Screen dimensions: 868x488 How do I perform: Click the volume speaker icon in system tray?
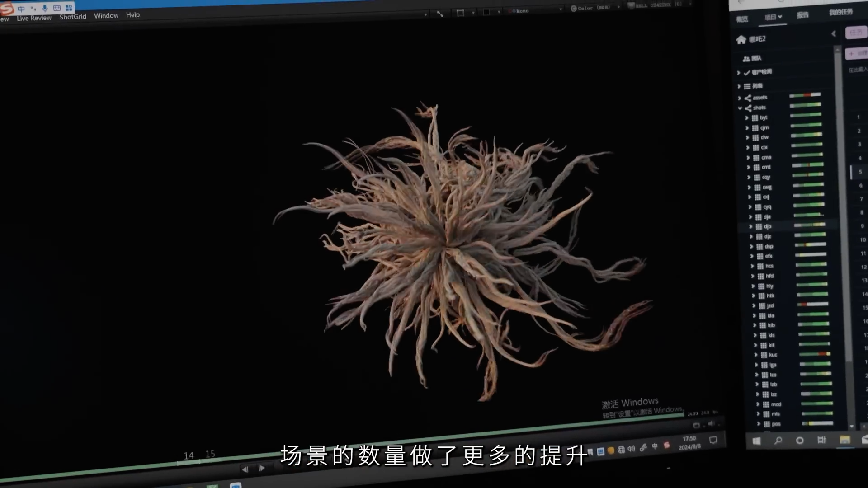pos(631,449)
